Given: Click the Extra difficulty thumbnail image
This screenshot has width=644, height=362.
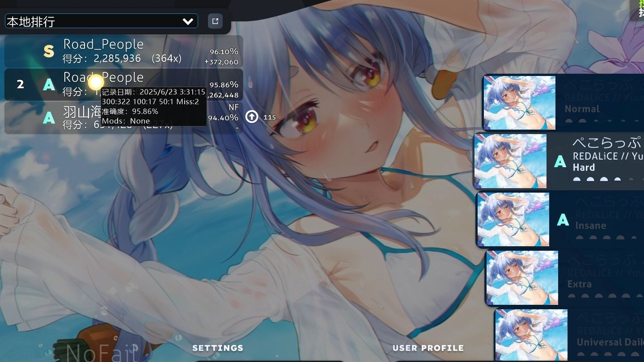Looking at the screenshot, I should [522, 278].
